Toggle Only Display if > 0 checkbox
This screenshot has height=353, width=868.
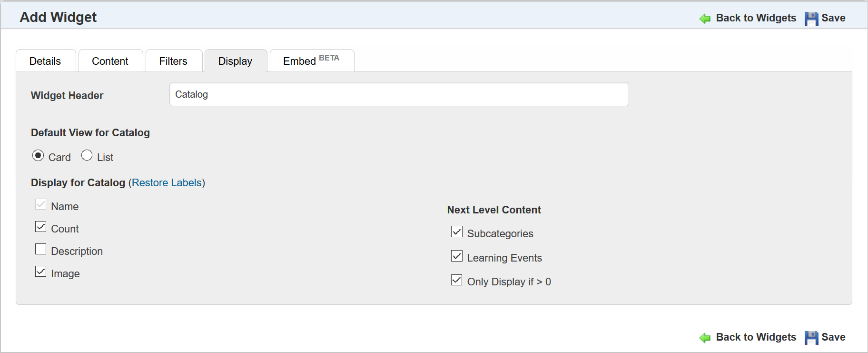[x=457, y=280]
